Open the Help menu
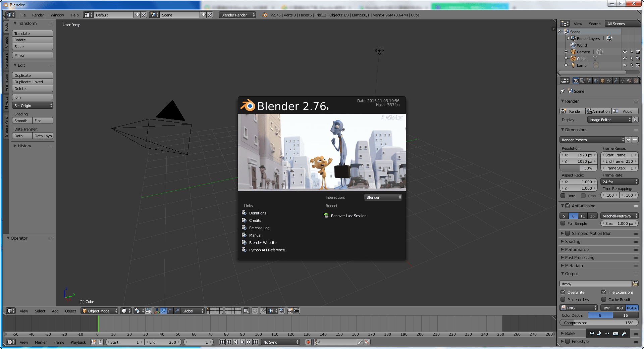 [74, 15]
